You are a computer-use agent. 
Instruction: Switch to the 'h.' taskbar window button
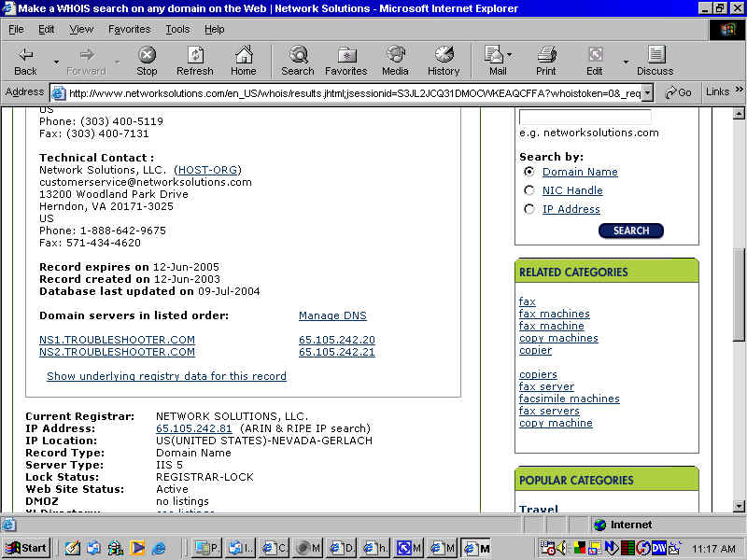375,548
